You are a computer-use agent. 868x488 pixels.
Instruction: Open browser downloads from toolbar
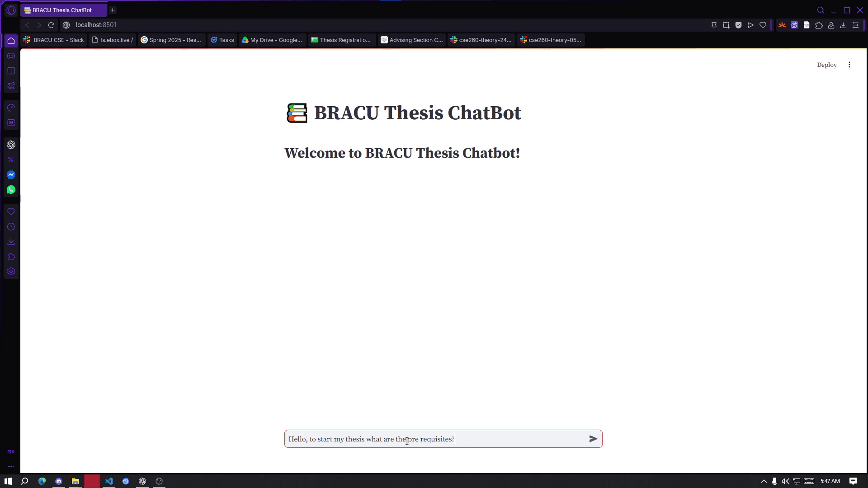[x=843, y=25]
